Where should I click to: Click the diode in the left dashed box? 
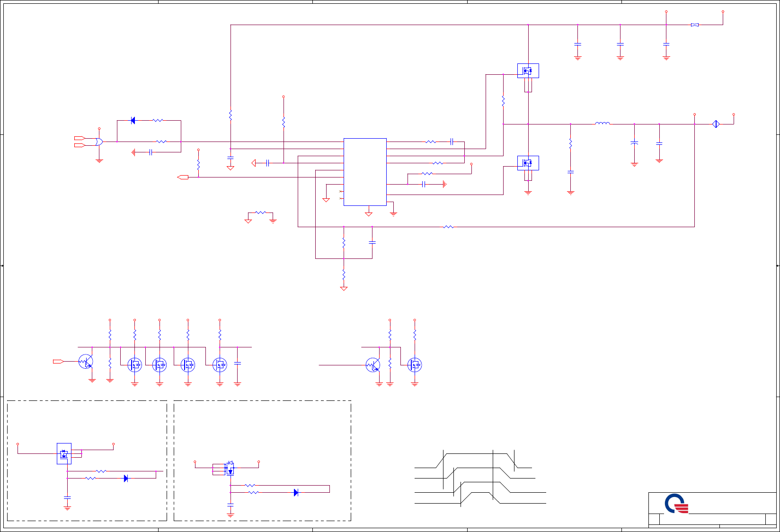pyautogui.click(x=126, y=479)
